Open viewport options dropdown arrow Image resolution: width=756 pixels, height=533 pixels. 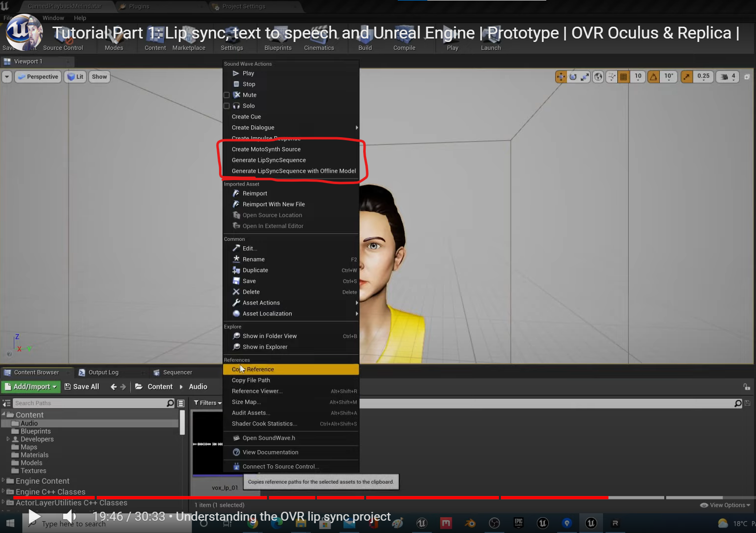(x=7, y=76)
